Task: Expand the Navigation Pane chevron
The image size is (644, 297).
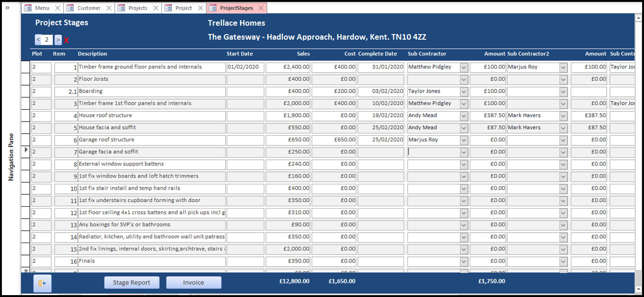Action: click(x=7, y=8)
